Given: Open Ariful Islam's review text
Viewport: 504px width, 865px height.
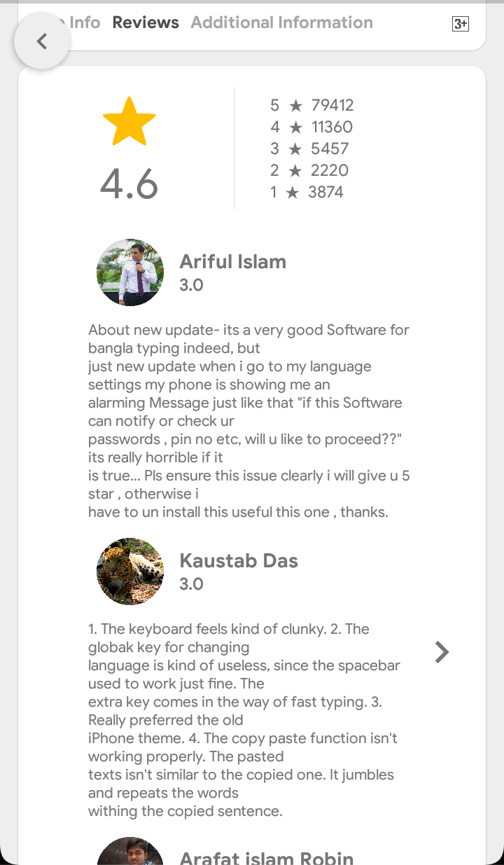Looking at the screenshot, I should tap(248, 421).
